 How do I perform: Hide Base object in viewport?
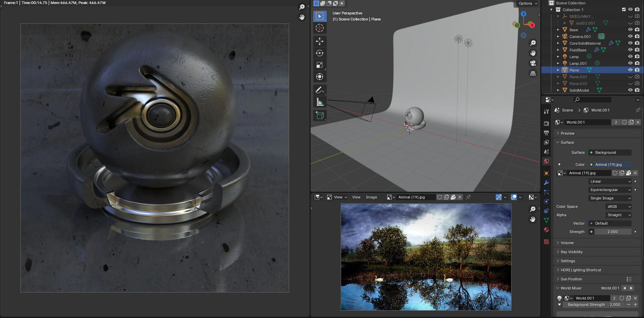pyautogui.click(x=630, y=30)
